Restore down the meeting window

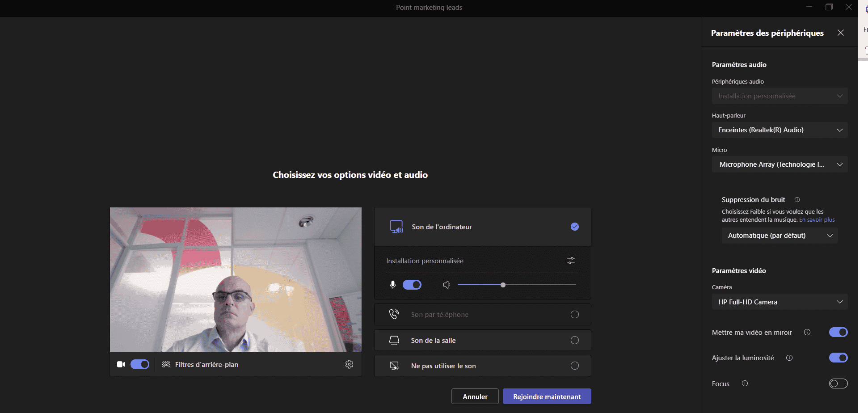click(829, 7)
